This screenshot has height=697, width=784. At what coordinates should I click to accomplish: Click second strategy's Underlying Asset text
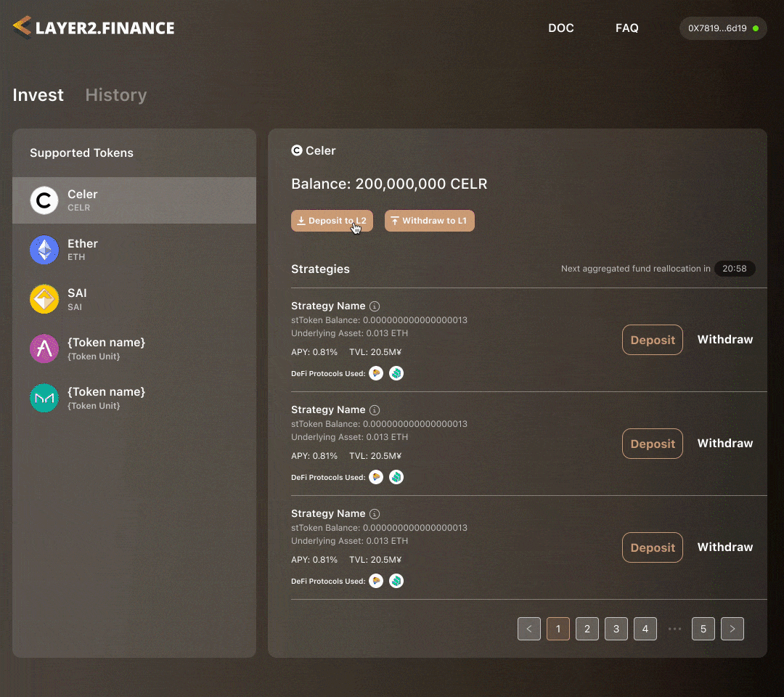[x=349, y=437]
